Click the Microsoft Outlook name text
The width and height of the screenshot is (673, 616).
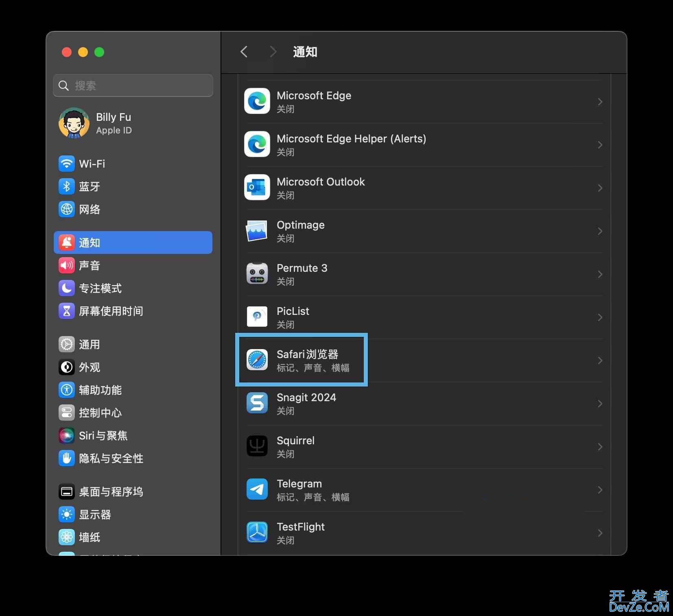coord(321,181)
